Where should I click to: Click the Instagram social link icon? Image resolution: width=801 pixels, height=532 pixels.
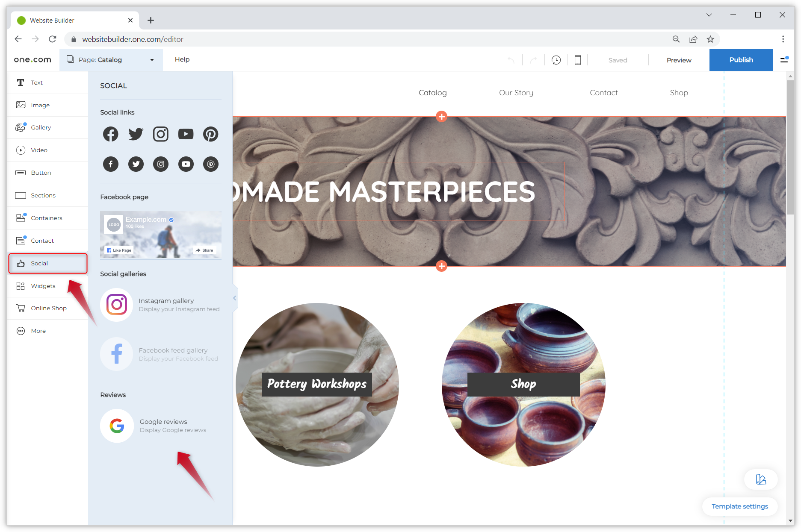tap(161, 134)
